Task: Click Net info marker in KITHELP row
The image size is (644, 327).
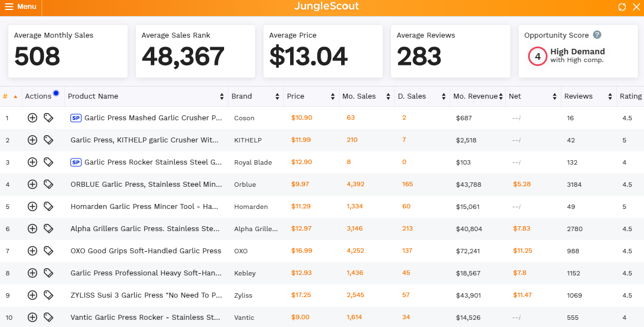Action: tap(516, 140)
